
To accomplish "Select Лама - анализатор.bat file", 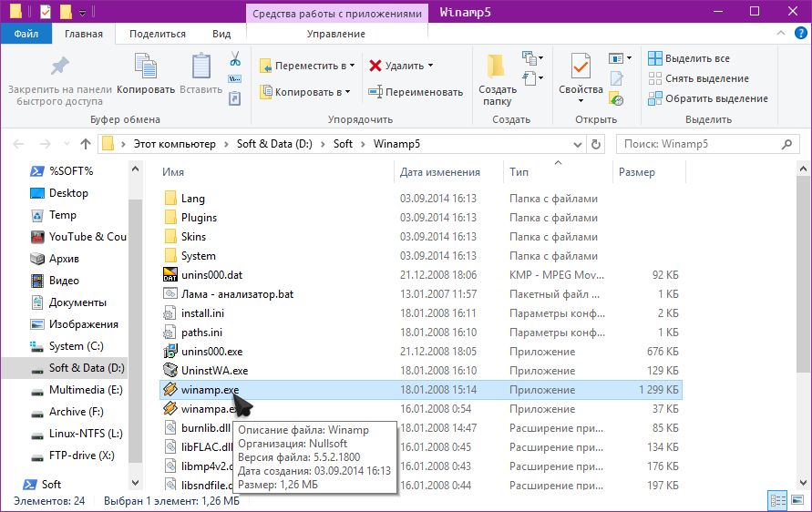I will pyautogui.click(x=237, y=294).
